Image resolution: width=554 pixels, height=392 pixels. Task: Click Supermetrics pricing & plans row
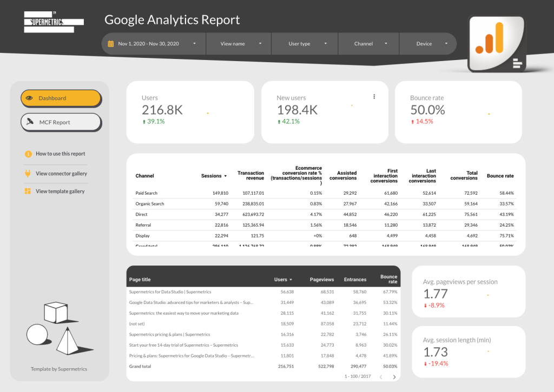263,335
